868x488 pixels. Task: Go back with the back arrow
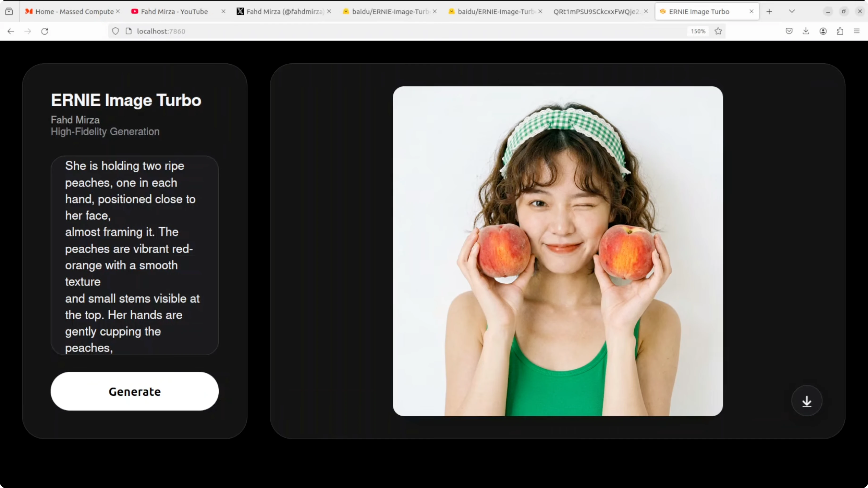(11, 31)
